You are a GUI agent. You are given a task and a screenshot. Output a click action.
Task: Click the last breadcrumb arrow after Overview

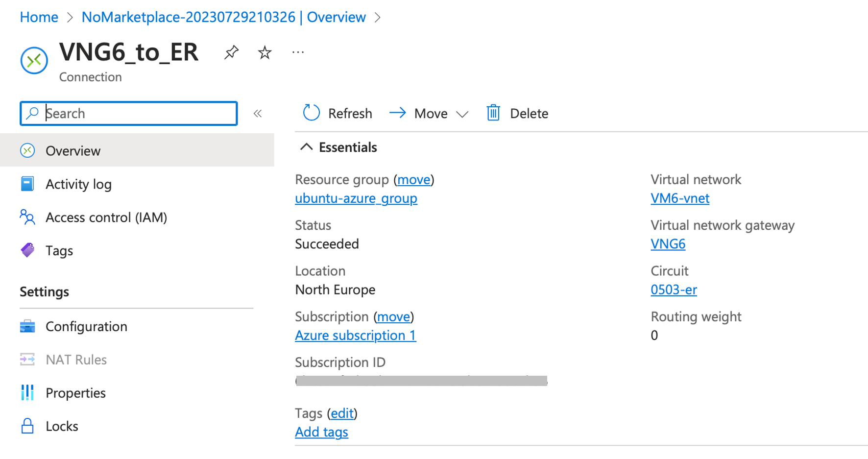(377, 18)
